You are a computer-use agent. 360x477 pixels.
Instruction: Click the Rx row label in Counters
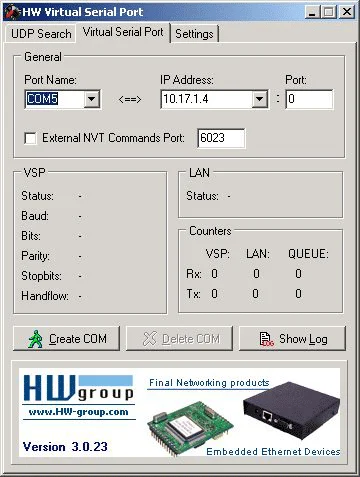[x=194, y=274]
